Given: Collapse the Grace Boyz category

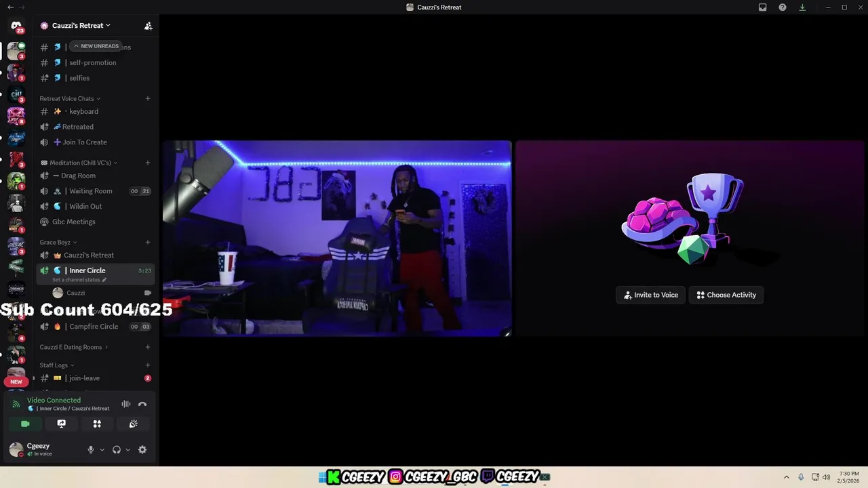Looking at the screenshot, I should [x=58, y=243].
